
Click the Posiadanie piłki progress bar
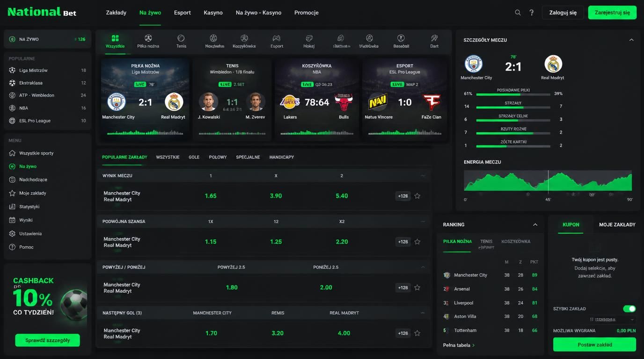513,94
